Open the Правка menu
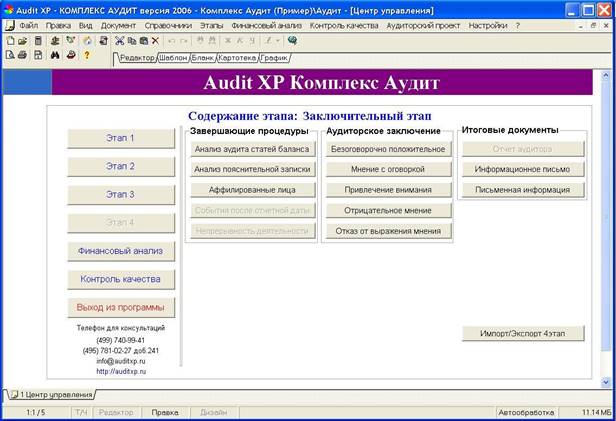 click(x=58, y=26)
